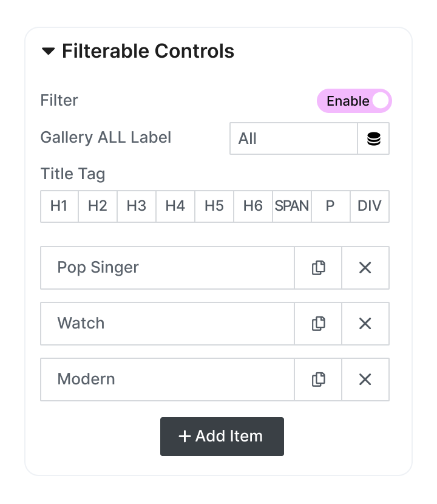Delete the Watch item

(365, 324)
